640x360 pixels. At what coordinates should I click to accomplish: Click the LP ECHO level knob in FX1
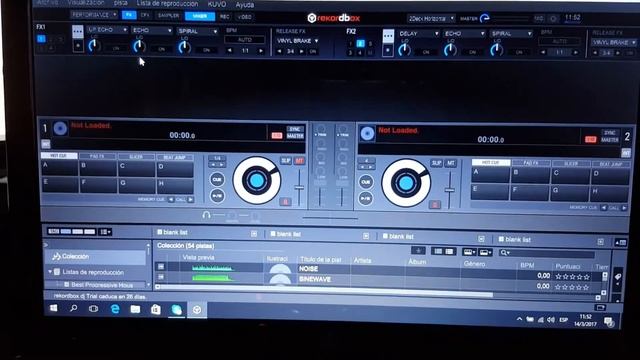[94, 45]
